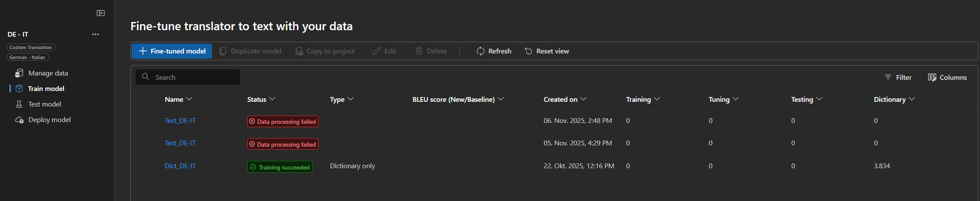Image resolution: width=980 pixels, height=201 pixels.
Task: Open Test_DE-IT model from 06. Nov.
Action: pos(180,121)
